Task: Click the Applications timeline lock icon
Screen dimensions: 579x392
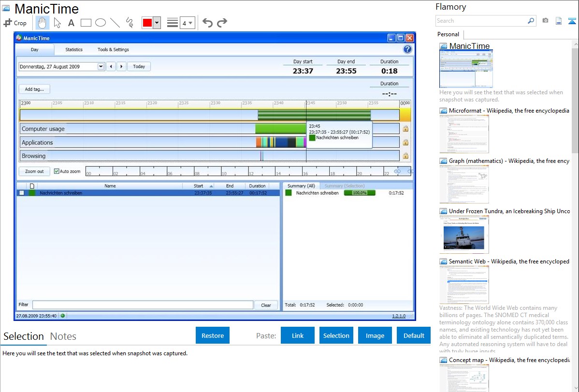Action: (x=405, y=142)
